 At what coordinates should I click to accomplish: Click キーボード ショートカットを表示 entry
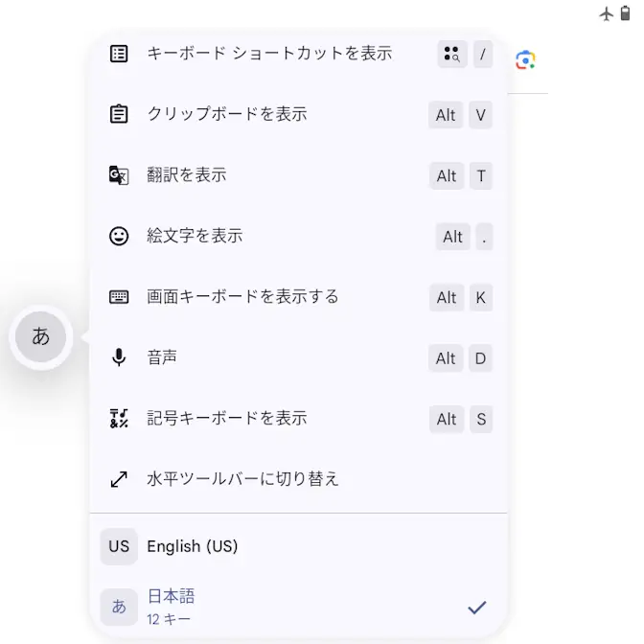269,54
